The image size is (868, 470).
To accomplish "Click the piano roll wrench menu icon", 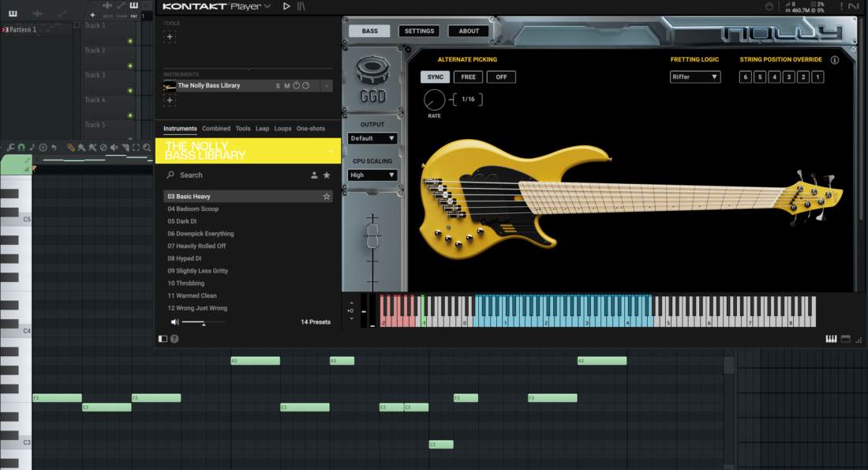I will click(x=10, y=148).
